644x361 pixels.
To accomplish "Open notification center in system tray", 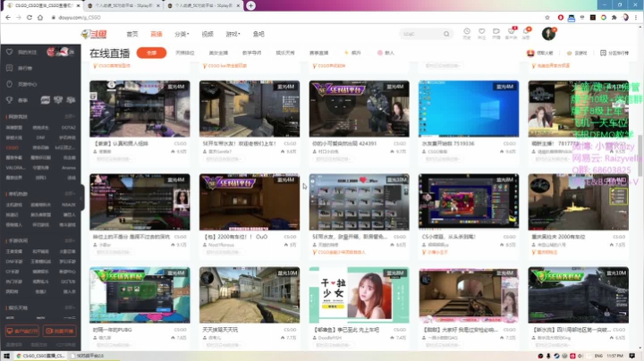I will pos(632,356).
